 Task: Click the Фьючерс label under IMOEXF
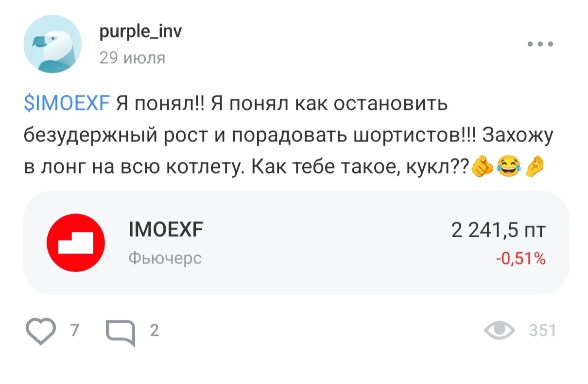165,258
